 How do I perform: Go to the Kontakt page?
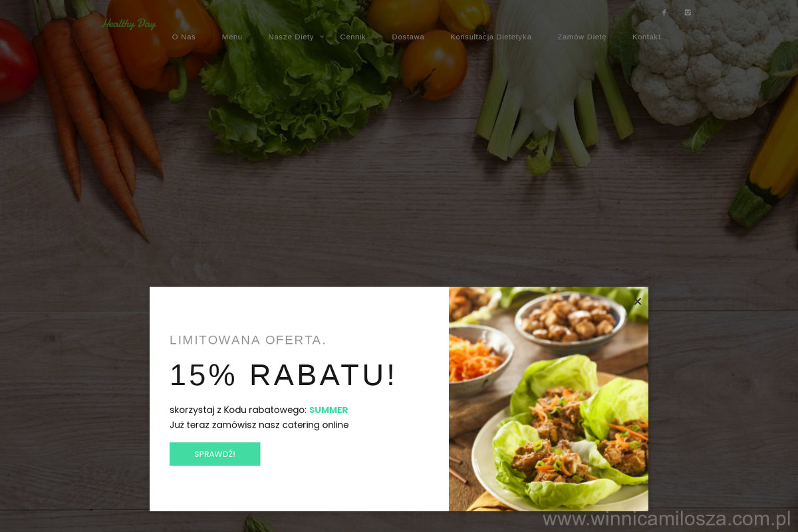pos(646,37)
